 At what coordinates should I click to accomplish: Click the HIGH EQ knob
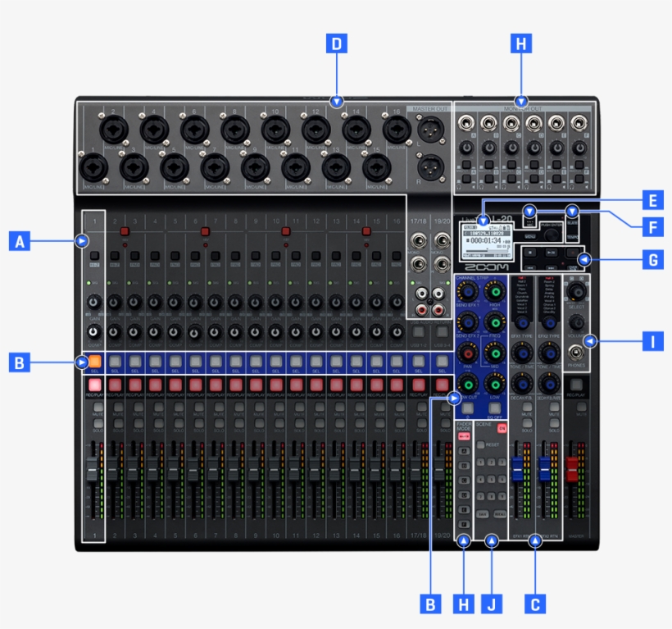click(495, 292)
